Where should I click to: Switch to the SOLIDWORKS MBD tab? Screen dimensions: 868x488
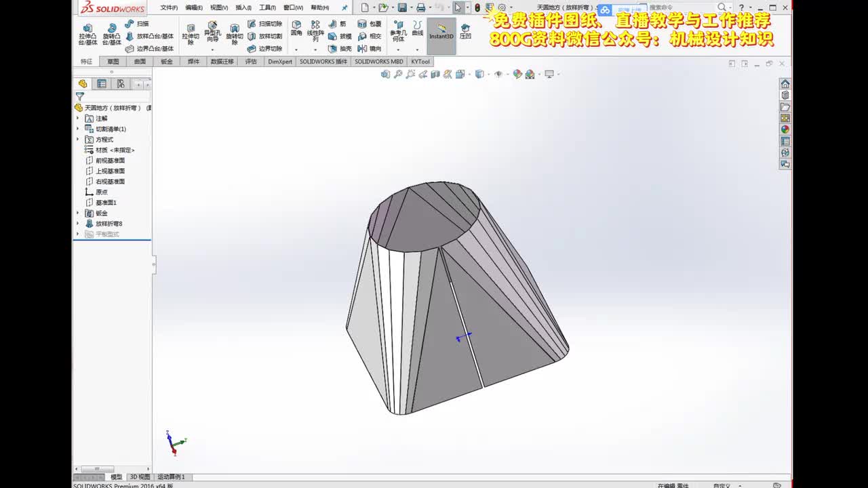coord(379,62)
